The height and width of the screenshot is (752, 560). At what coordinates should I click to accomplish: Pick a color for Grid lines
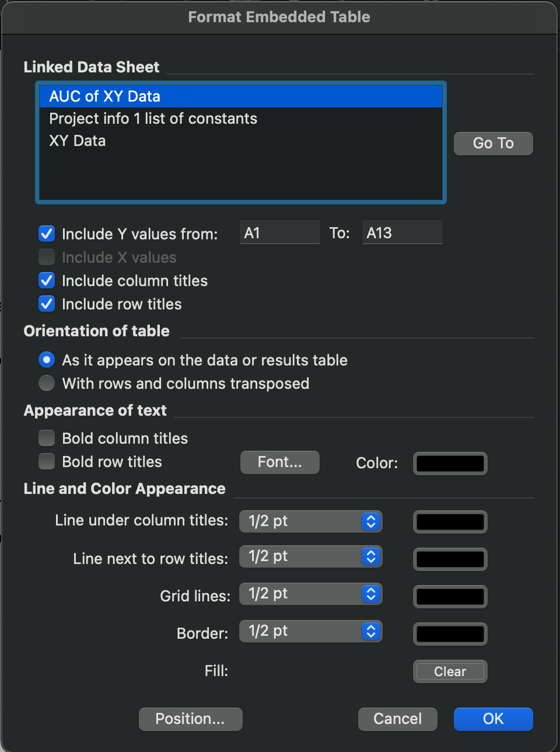click(450, 597)
